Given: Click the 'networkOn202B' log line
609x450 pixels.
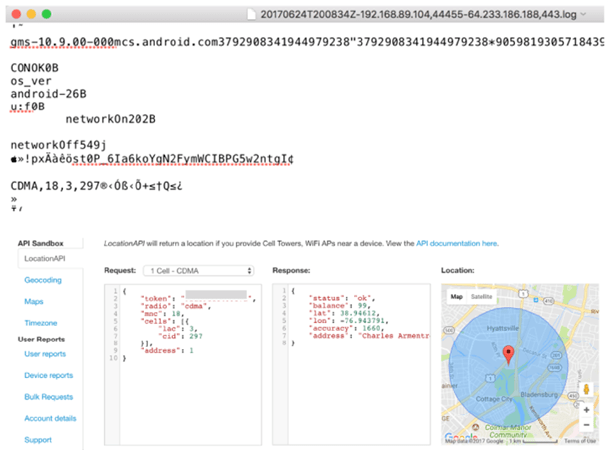Looking at the screenshot, I should click(x=110, y=119).
